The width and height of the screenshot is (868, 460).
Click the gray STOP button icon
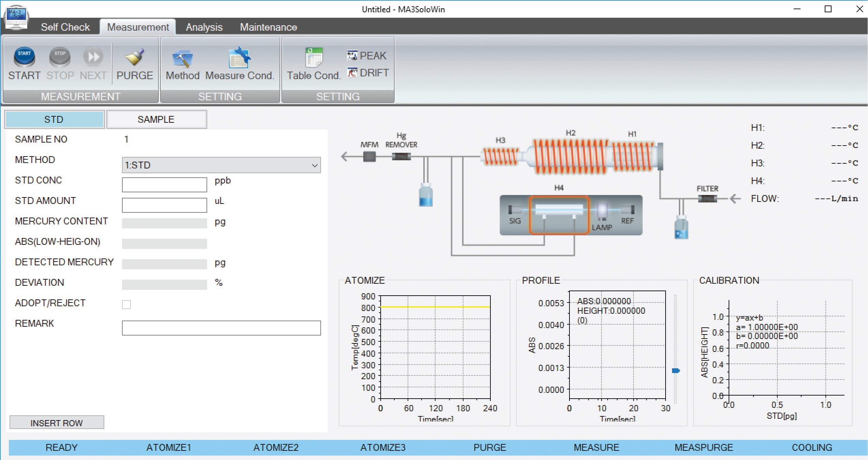60,57
